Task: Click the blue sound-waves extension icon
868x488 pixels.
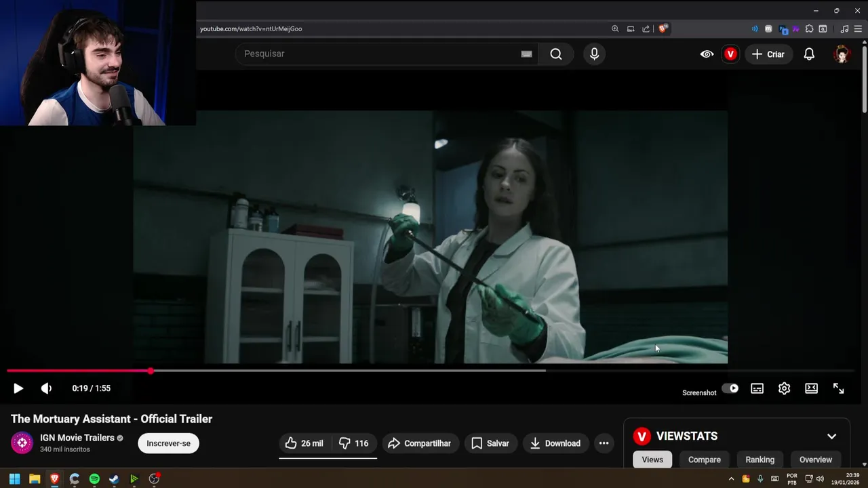Action: (x=755, y=28)
